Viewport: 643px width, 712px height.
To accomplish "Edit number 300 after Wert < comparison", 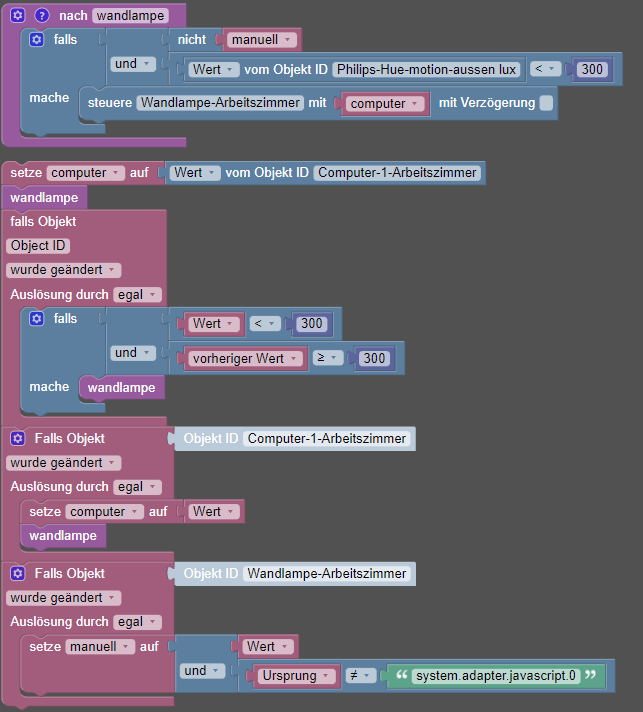I will point(312,323).
